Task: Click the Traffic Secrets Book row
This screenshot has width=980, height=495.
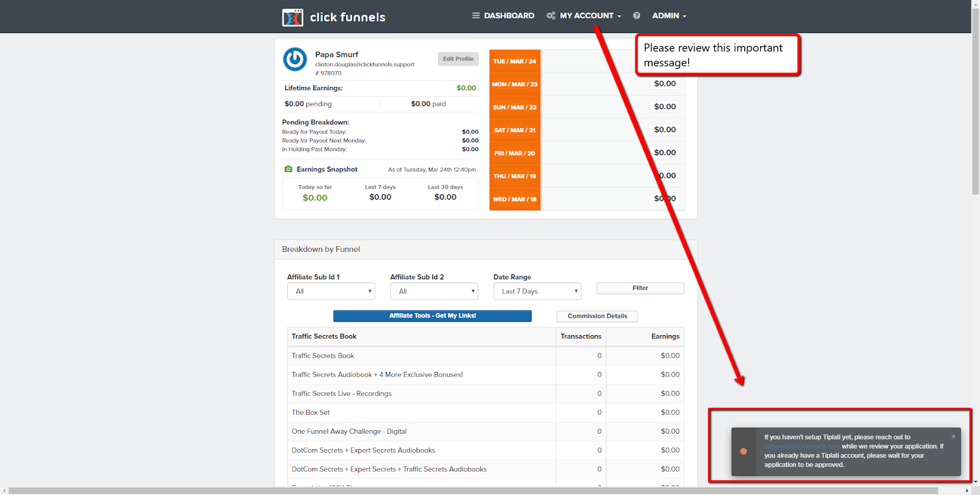Action: (x=486, y=356)
